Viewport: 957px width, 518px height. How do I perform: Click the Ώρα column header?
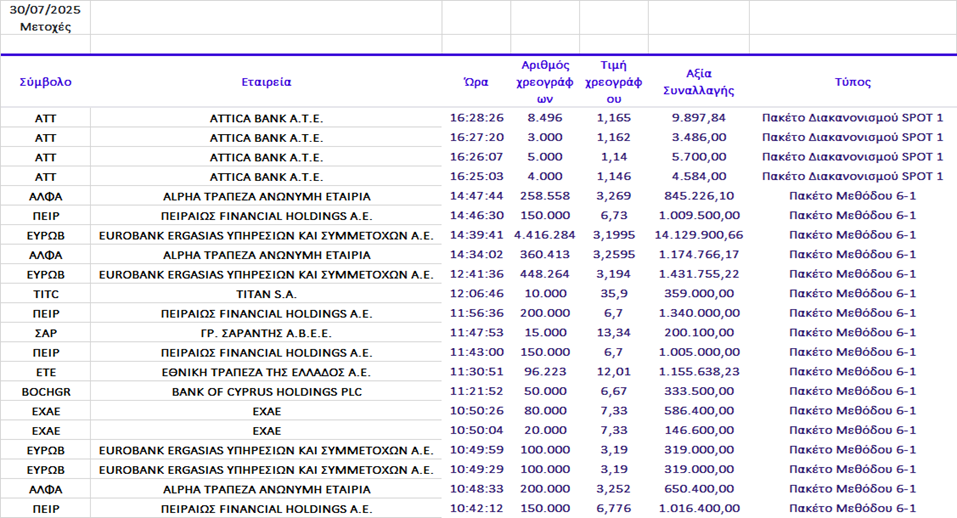[x=476, y=82]
